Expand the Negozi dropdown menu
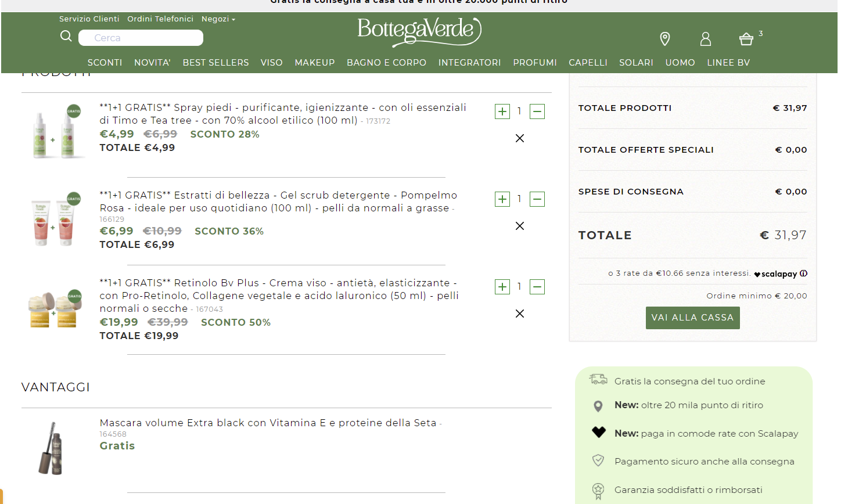Image resolution: width=866 pixels, height=504 pixels. [218, 19]
